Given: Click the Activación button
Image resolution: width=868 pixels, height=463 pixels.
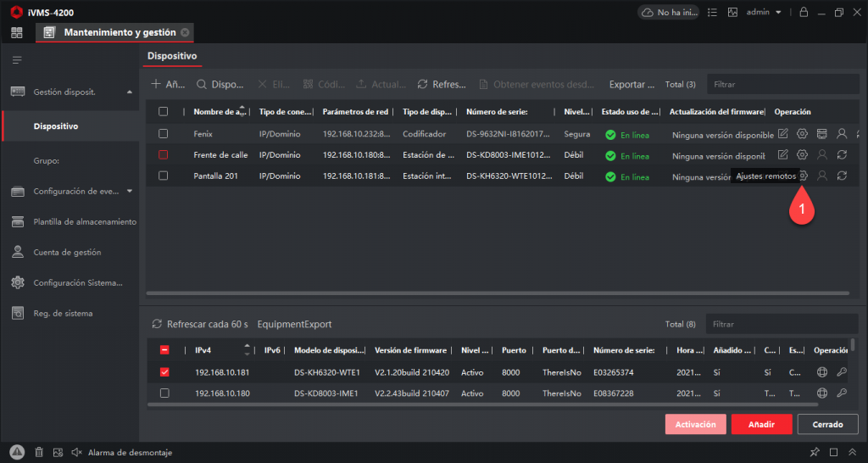Looking at the screenshot, I should point(695,424).
